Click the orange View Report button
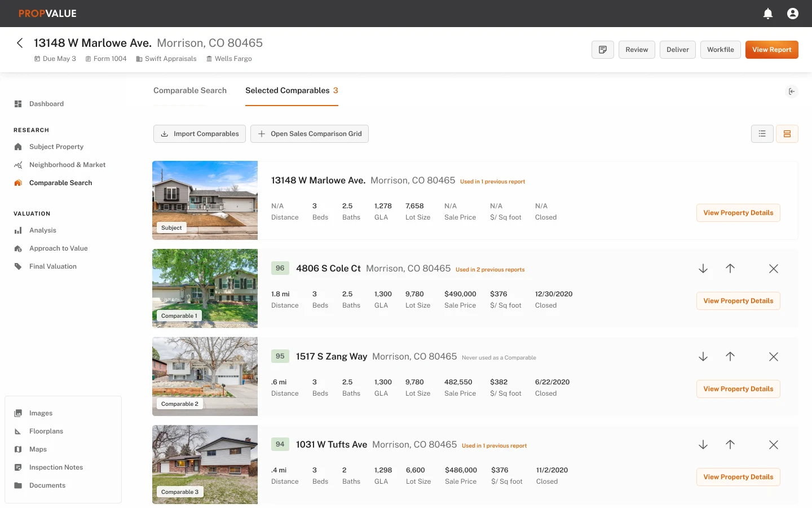Viewport: 812px width, 508px height. [x=772, y=50]
